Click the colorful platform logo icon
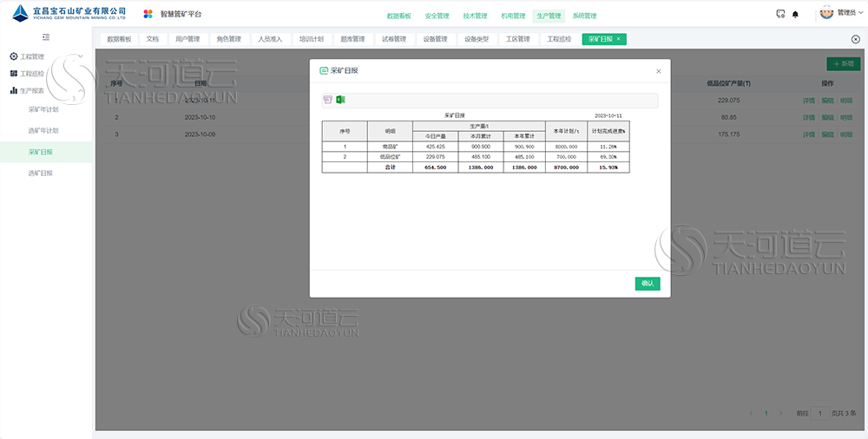 (x=148, y=14)
